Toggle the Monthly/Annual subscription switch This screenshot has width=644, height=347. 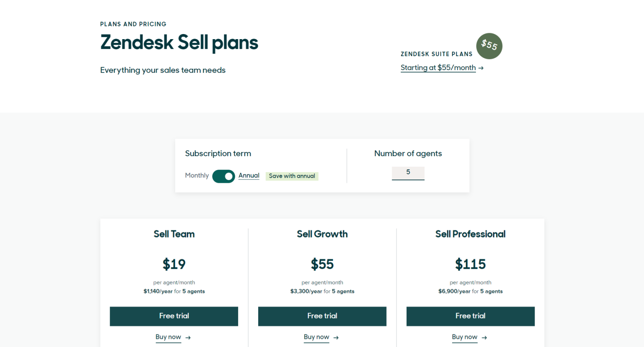tap(224, 176)
